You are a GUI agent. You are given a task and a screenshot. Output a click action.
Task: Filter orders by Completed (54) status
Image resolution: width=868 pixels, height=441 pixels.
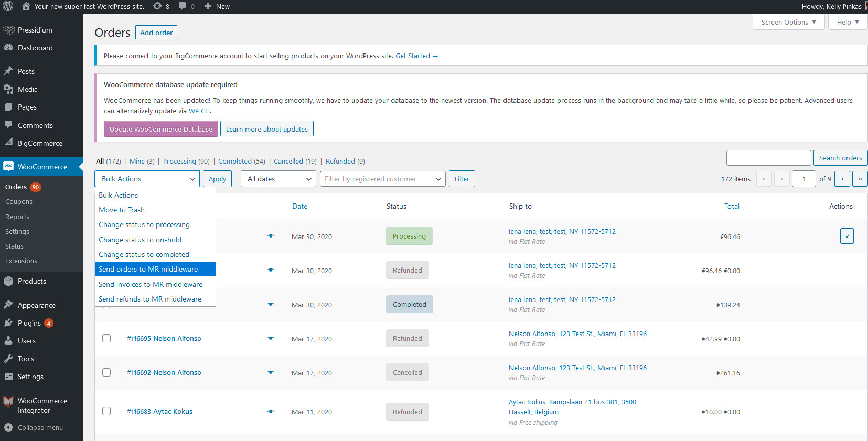pyautogui.click(x=242, y=161)
